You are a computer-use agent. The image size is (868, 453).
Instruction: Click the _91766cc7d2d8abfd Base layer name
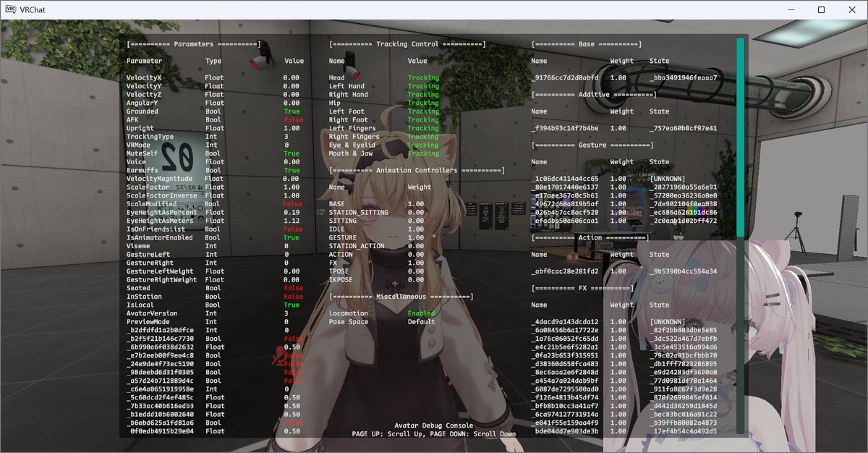pos(565,77)
